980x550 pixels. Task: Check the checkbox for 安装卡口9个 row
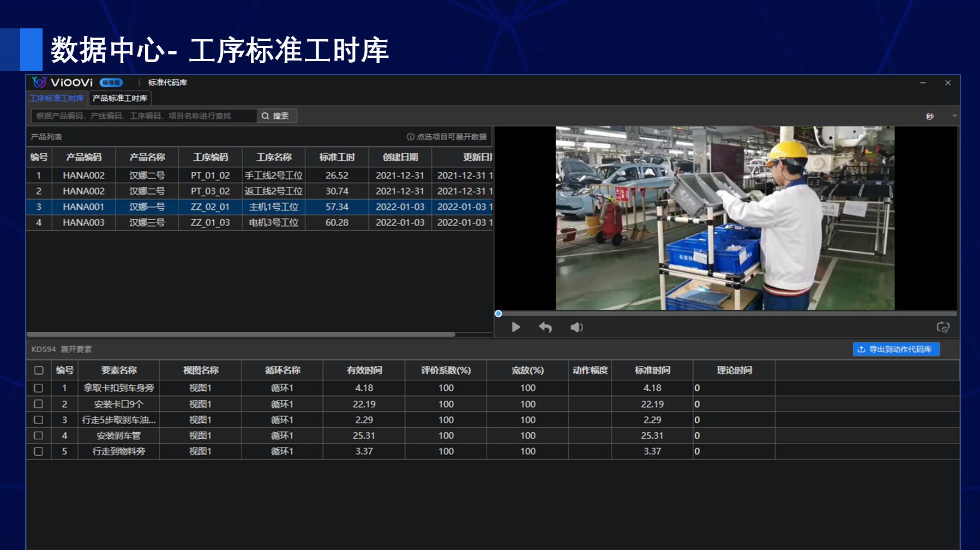[39, 404]
